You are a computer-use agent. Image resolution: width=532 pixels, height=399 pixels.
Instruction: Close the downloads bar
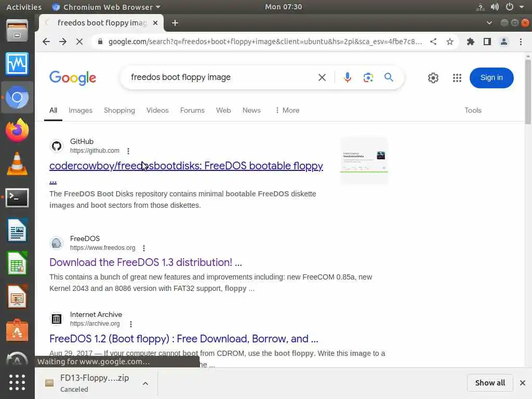(x=523, y=383)
